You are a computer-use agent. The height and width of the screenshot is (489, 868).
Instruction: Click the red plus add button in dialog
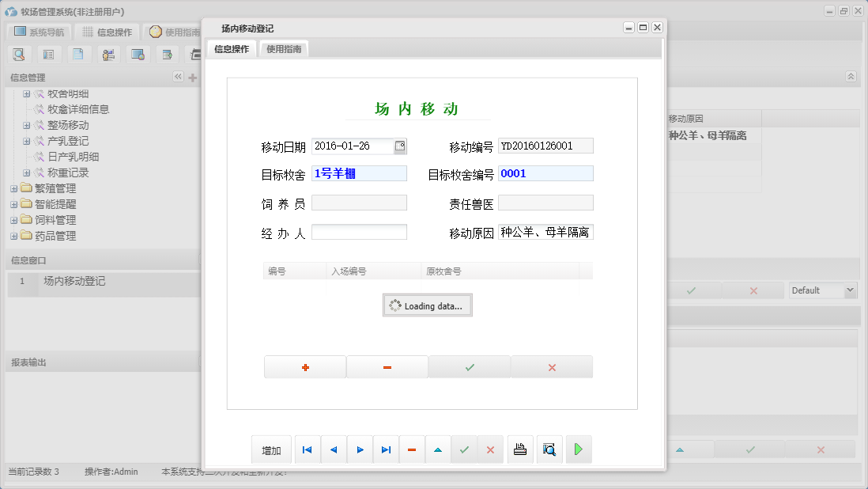(x=305, y=366)
